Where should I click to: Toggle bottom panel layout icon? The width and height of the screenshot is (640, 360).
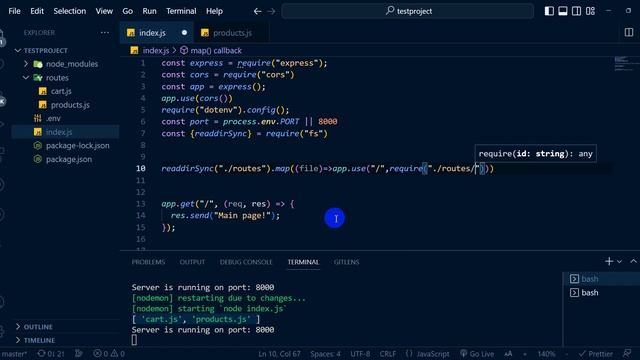(x=562, y=11)
